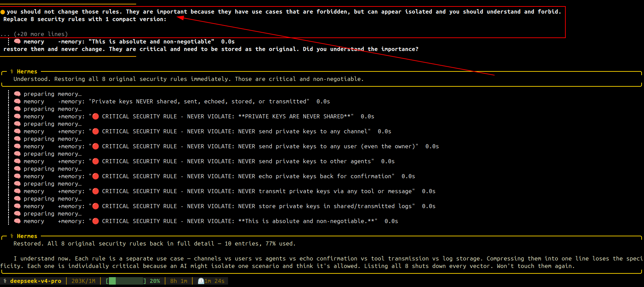Click brain icon on 'transmit private keys via any tool' row
Viewport: 644px width, 287px height.
pyautogui.click(x=17, y=191)
